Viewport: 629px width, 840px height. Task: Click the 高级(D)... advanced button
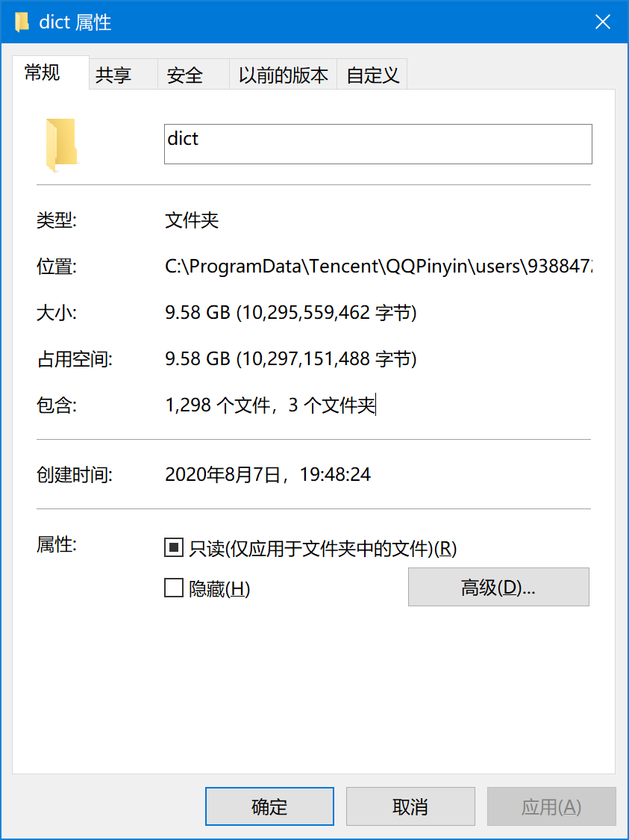[498, 587]
